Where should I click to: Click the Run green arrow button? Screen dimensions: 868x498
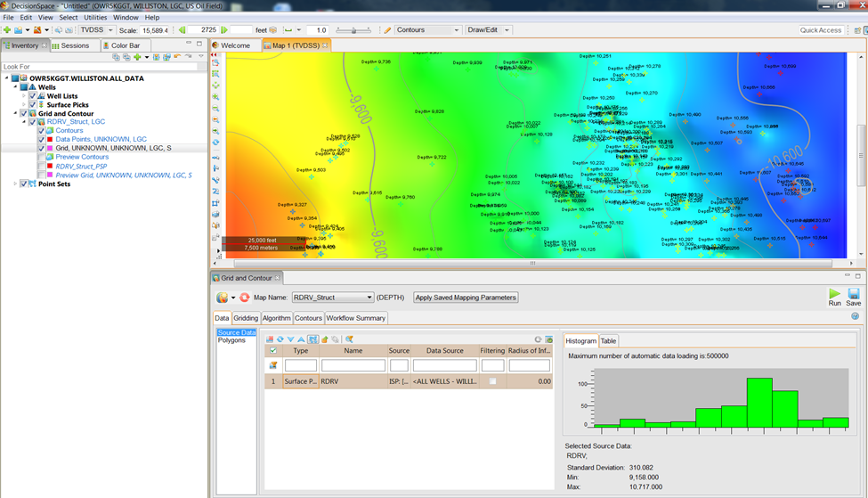(x=834, y=294)
